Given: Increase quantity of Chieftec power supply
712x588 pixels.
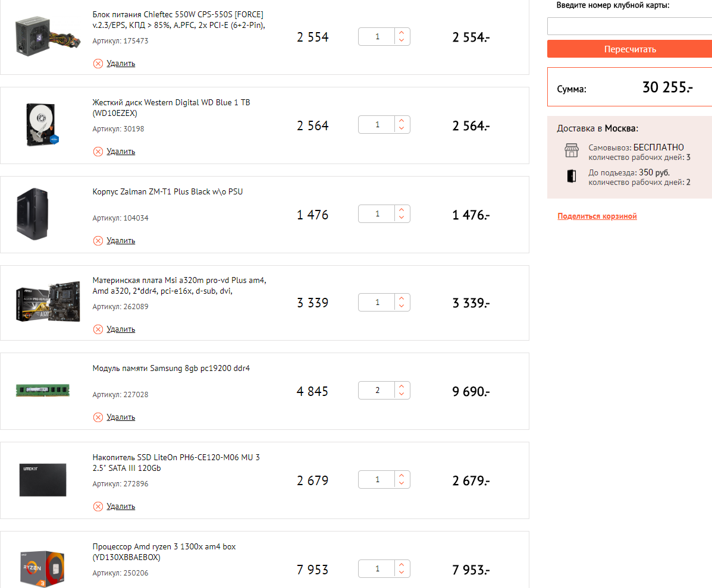Looking at the screenshot, I should click(402, 33).
